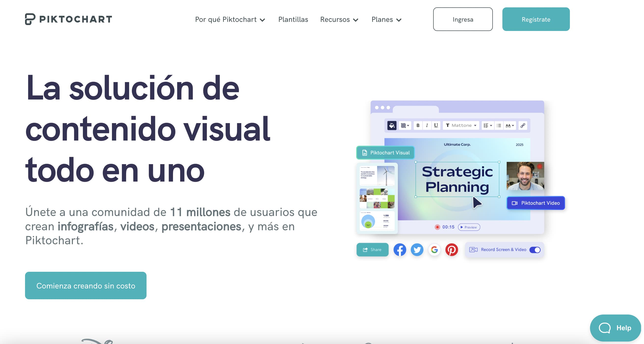Toggle the Record Screen & Video switch
Screen dimensions: 644x344
535,250
